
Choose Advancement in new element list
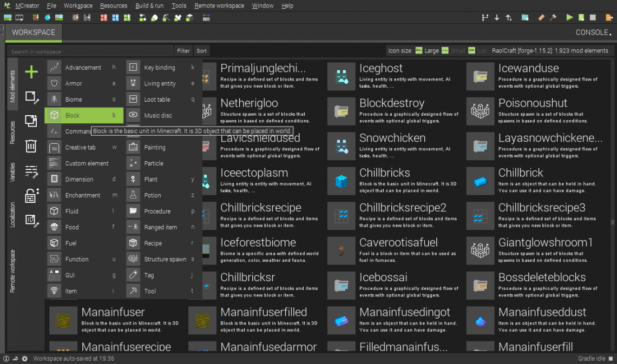(x=84, y=67)
